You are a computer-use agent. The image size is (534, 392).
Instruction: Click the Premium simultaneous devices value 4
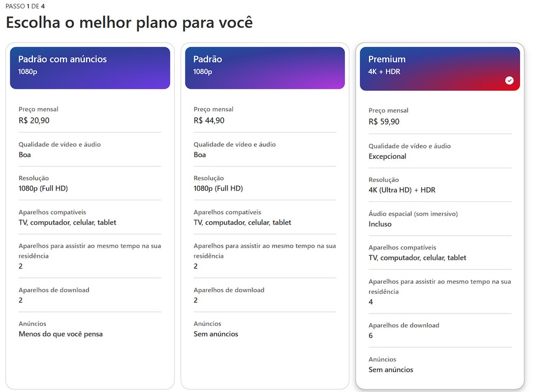tap(371, 302)
